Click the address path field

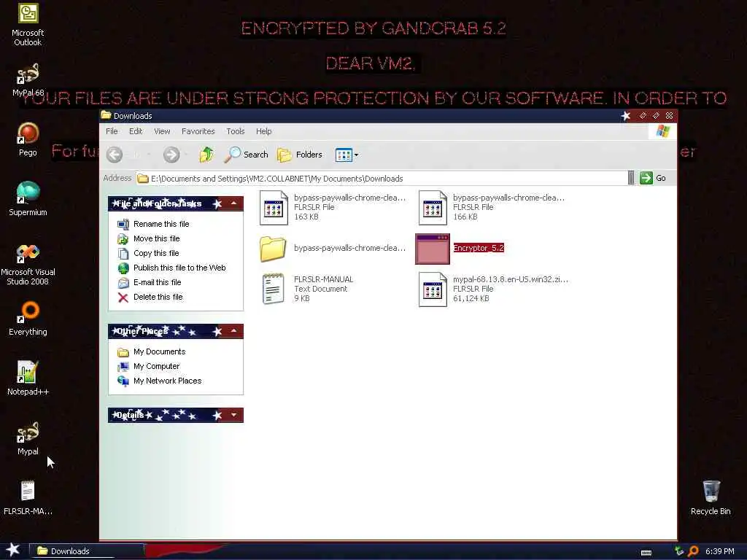[381, 179]
